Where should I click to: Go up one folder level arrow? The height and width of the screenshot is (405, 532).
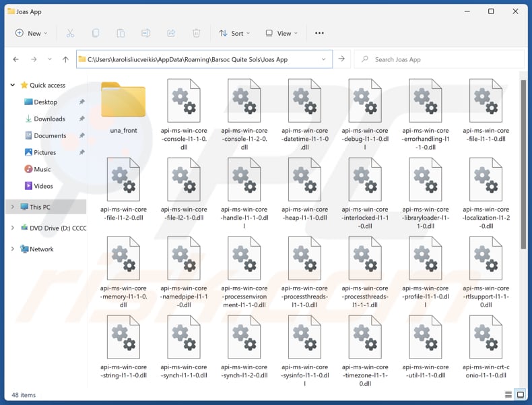(65, 59)
